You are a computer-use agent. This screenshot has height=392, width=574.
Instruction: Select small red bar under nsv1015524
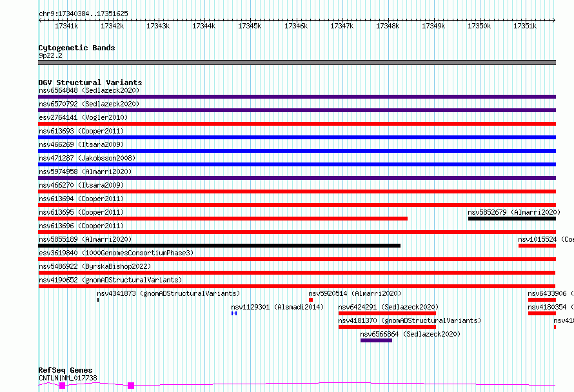pyautogui.click(x=537, y=246)
